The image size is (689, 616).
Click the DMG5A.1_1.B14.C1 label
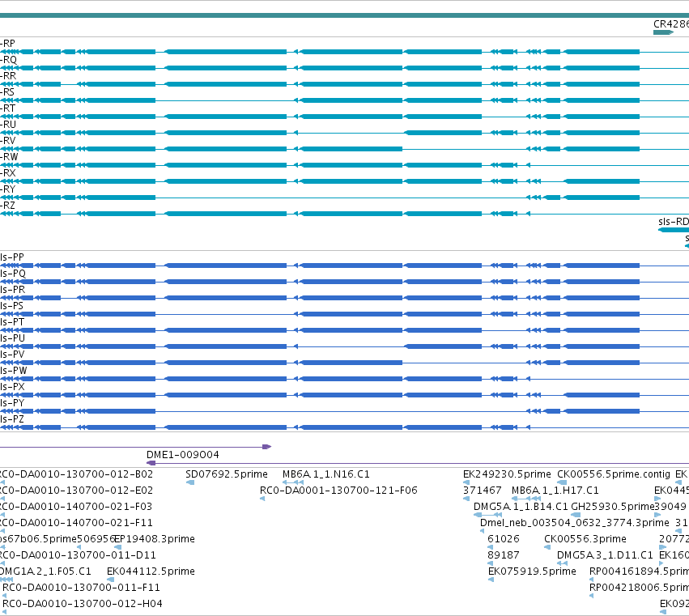[x=521, y=507]
